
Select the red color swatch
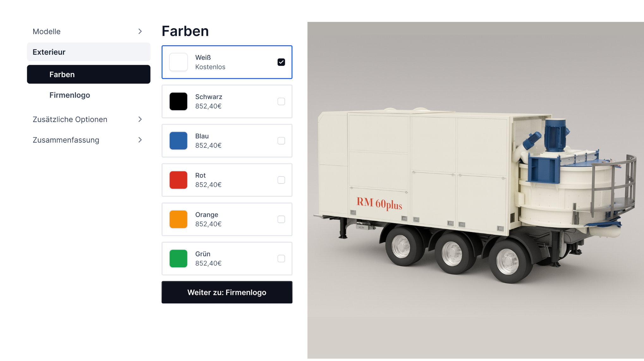tap(178, 180)
